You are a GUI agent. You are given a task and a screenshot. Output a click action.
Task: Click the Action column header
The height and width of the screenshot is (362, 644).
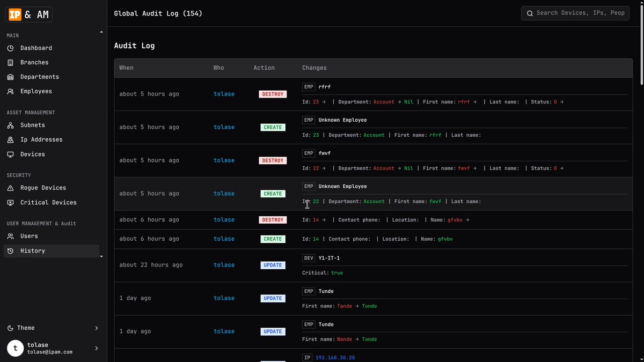264,68
